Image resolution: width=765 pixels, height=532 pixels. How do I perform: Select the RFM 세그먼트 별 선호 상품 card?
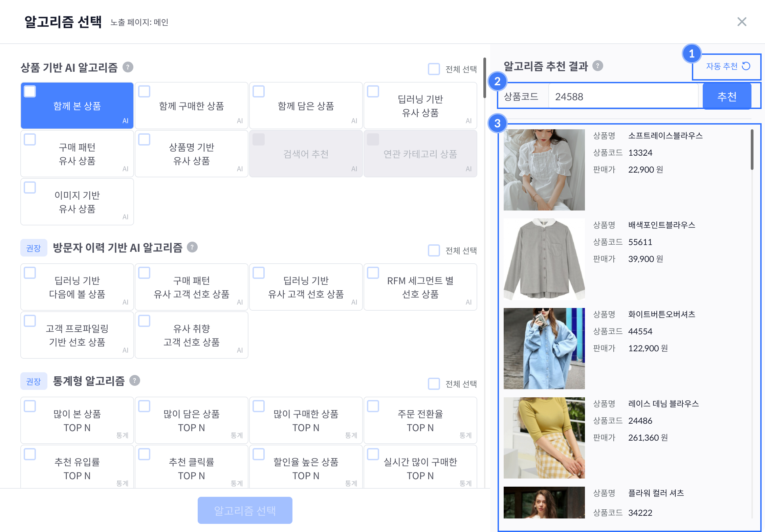pos(420,287)
